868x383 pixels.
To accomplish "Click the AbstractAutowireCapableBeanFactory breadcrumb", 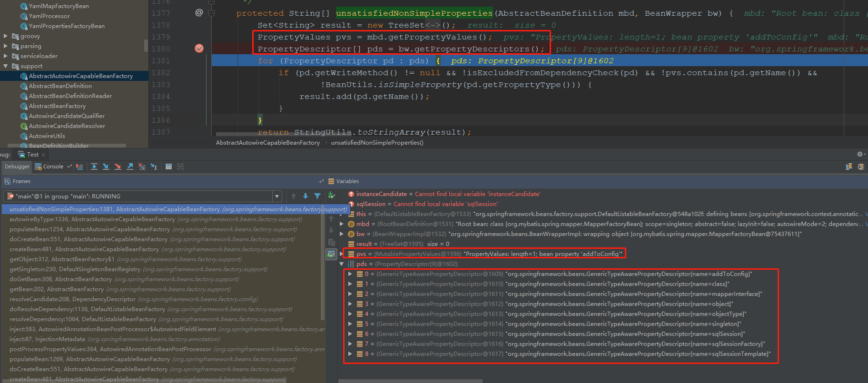I will (268, 143).
